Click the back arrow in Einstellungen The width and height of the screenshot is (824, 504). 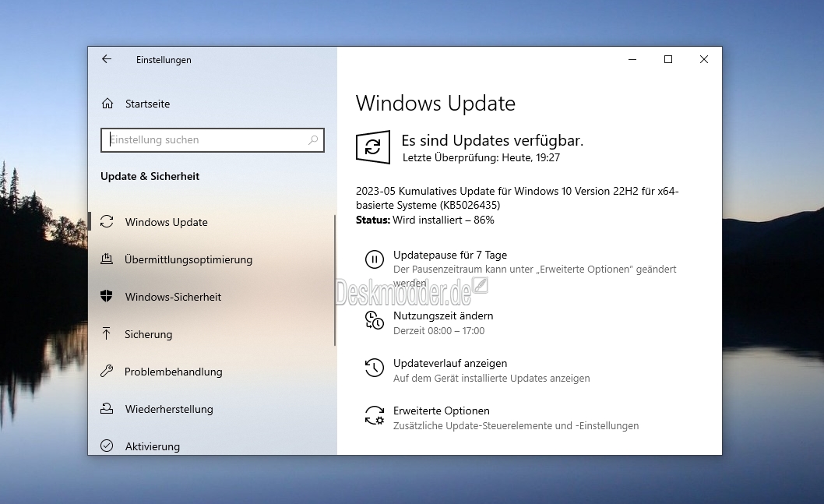coord(107,59)
